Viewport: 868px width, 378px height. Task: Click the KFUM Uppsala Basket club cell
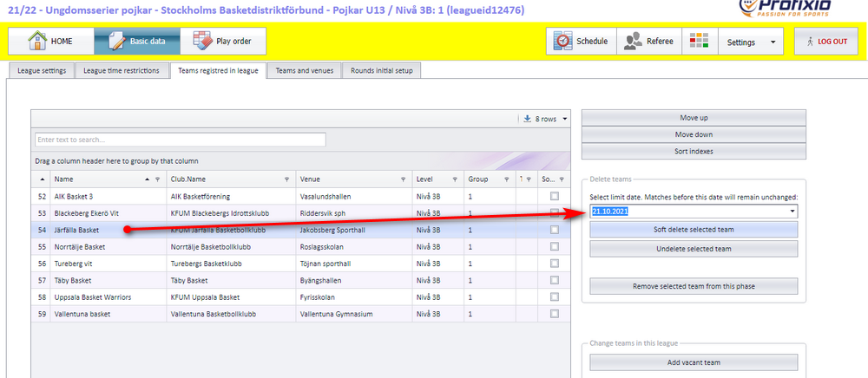[x=231, y=297]
